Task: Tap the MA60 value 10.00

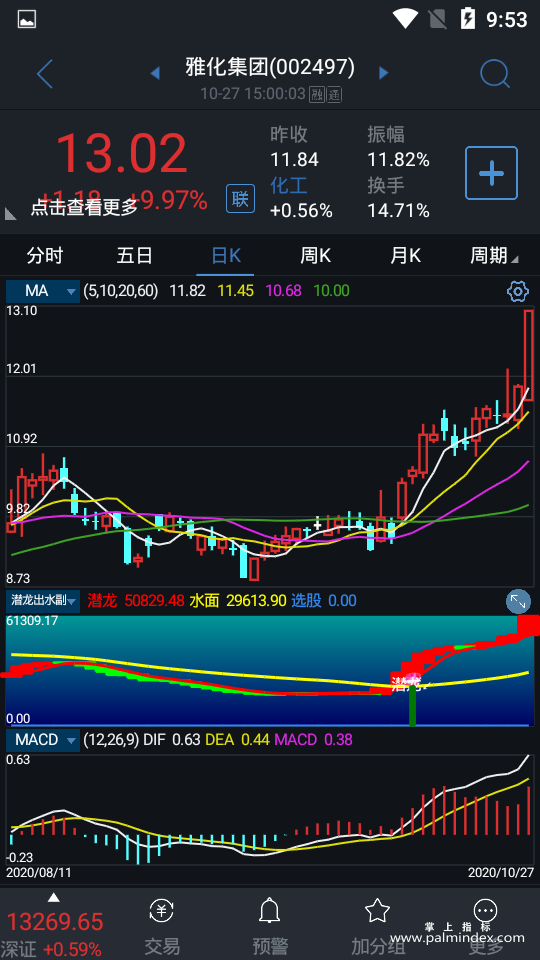Action: [331, 291]
